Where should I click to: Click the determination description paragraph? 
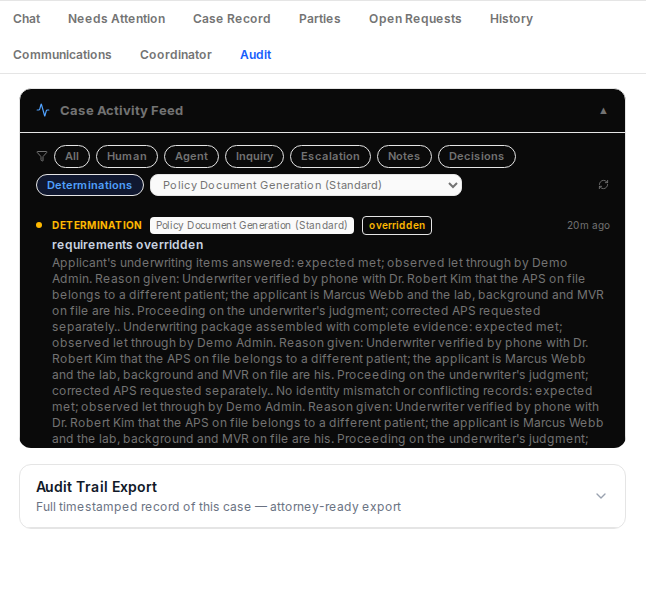coord(328,351)
